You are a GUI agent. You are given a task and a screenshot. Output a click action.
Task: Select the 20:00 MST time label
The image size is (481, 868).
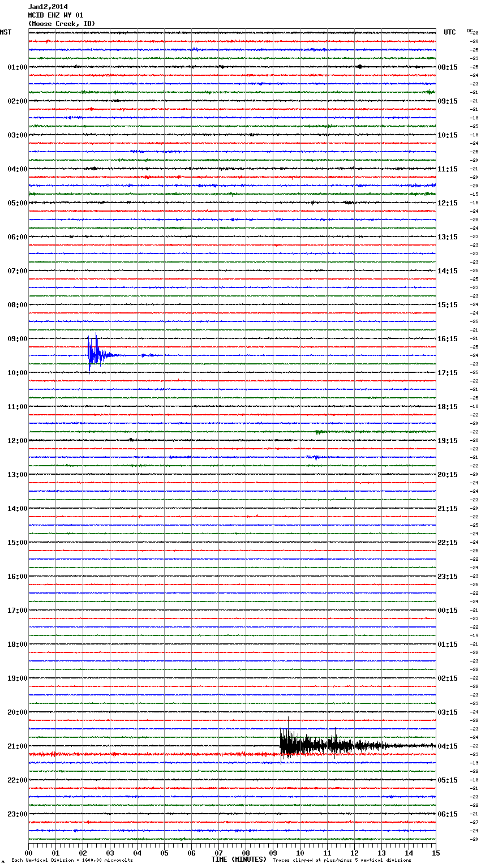[17, 712]
